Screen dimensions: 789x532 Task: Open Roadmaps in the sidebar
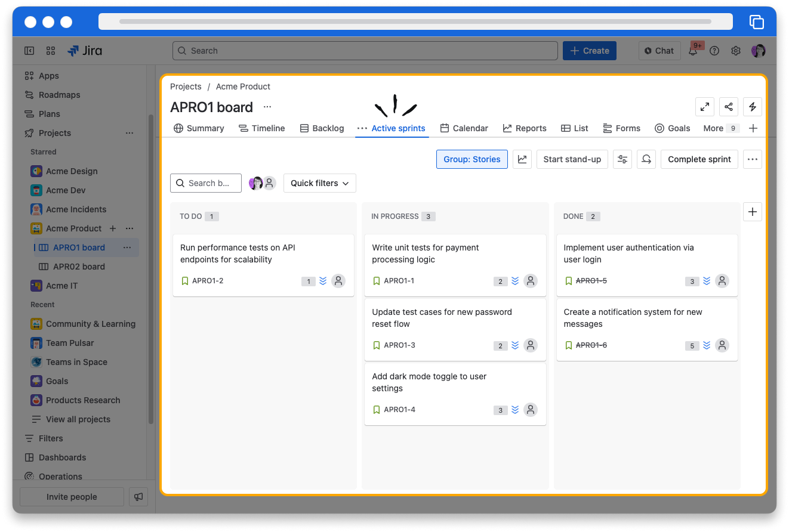(59, 95)
